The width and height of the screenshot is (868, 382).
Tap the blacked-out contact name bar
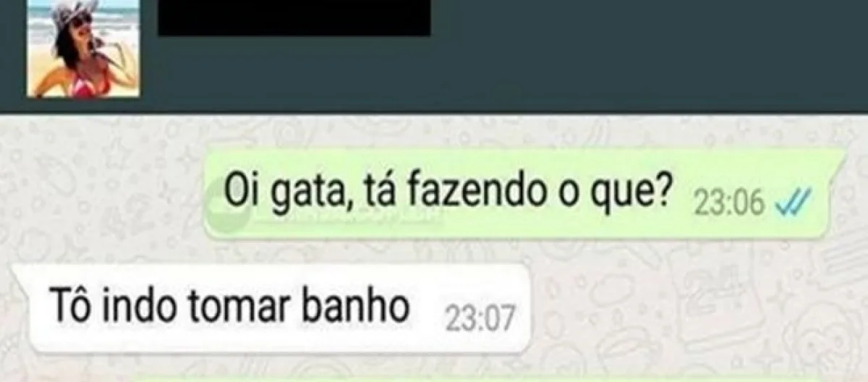pyautogui.click(x=294, y=17)
